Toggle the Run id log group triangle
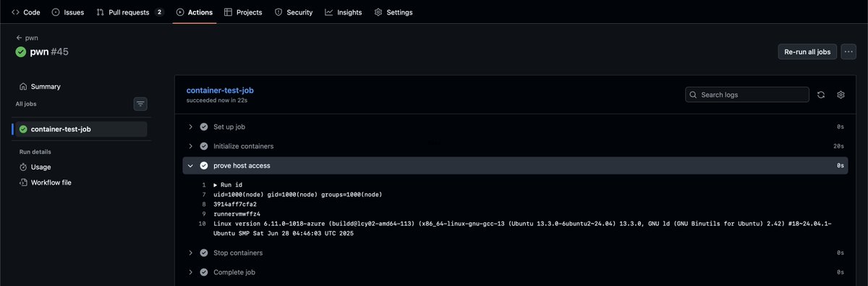The width and height of the screenshot is (868, 286). [216, 185]
